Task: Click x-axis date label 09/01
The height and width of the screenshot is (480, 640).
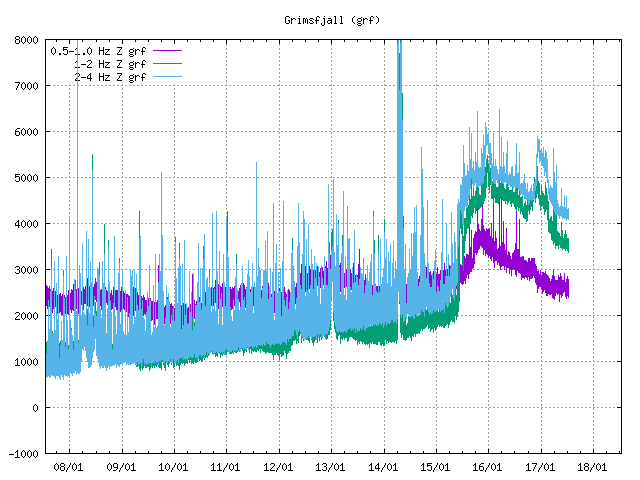Action: point(121,467)
